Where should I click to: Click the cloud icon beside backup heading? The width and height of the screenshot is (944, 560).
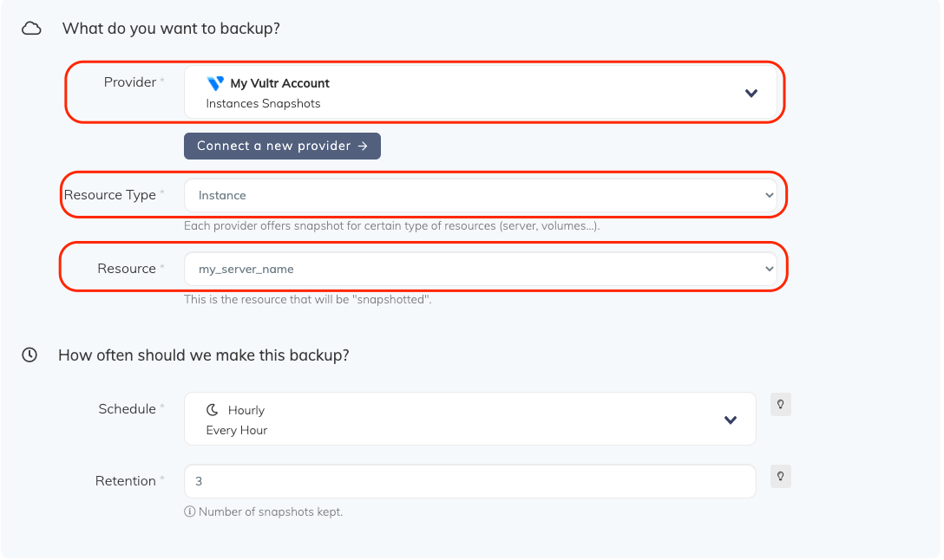[31, 29]
